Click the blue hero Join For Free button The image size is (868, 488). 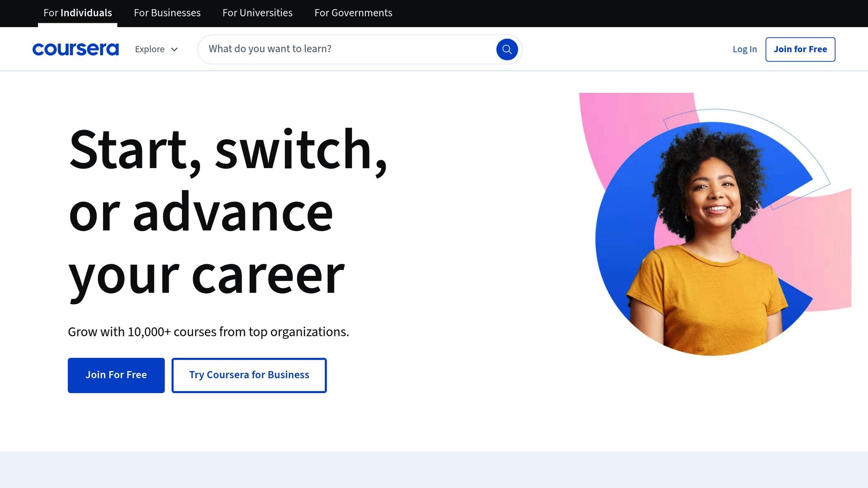[x=116, y=375]
